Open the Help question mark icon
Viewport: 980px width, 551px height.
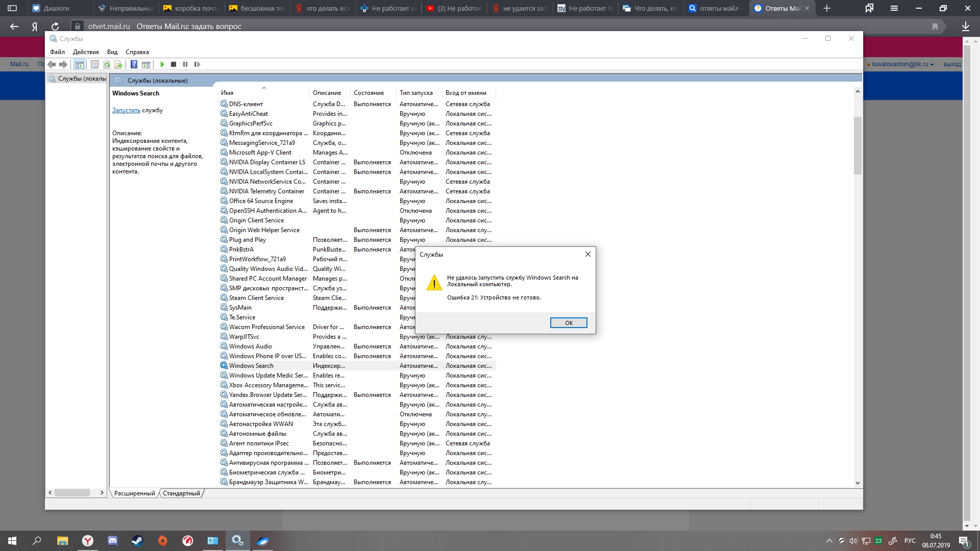click(134, 64)
